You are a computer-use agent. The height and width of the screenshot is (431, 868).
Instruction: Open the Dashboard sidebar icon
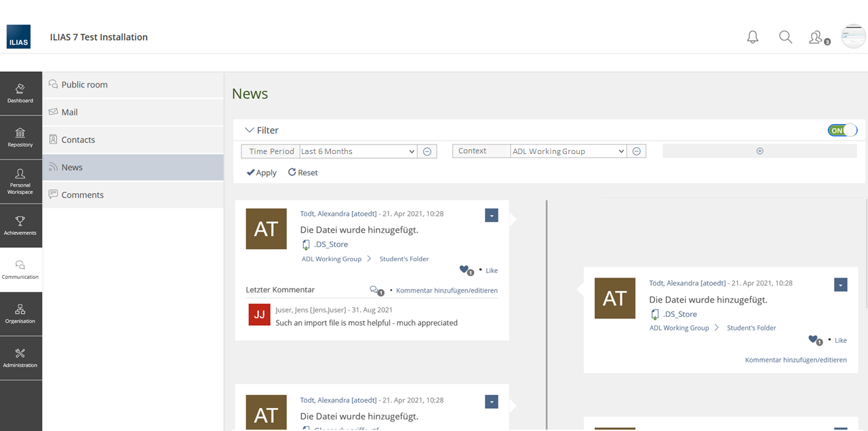20,93
